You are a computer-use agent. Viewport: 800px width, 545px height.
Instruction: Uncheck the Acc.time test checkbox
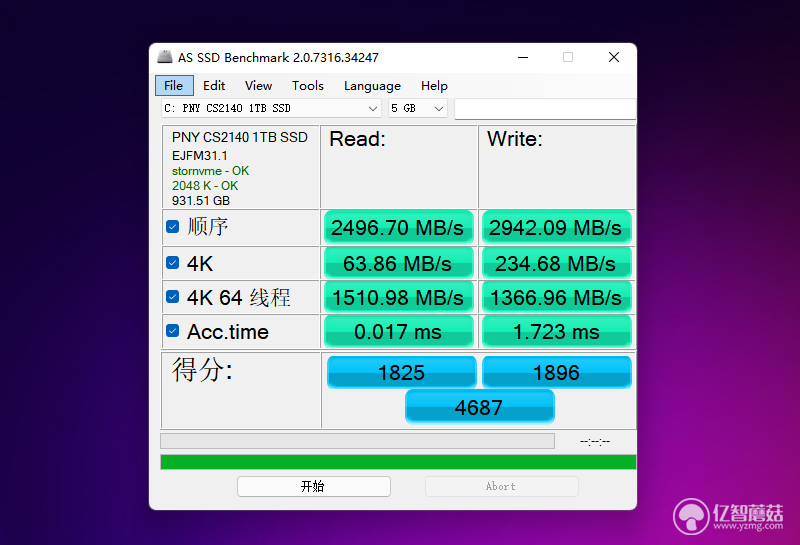pyautogui.click(x=172, y=331)
